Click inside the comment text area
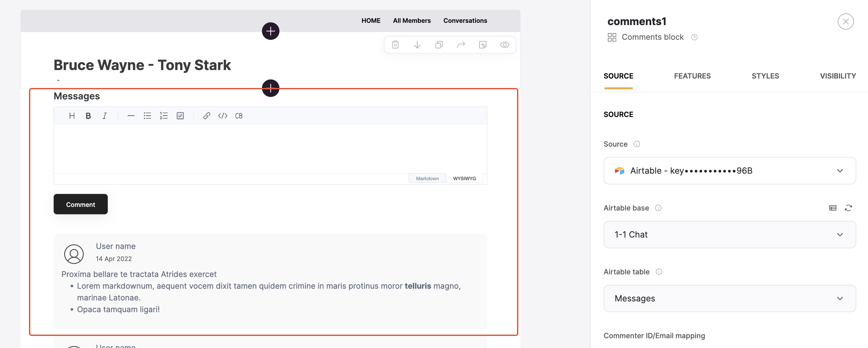Image resolution: width=868 pixels, height=348 pixels. 270,148
